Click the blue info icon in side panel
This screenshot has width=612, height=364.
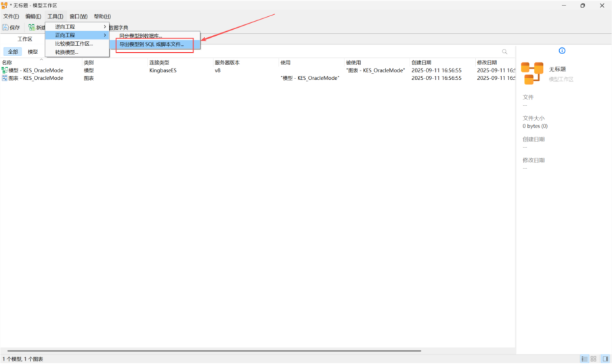click(x=562, y=51)
